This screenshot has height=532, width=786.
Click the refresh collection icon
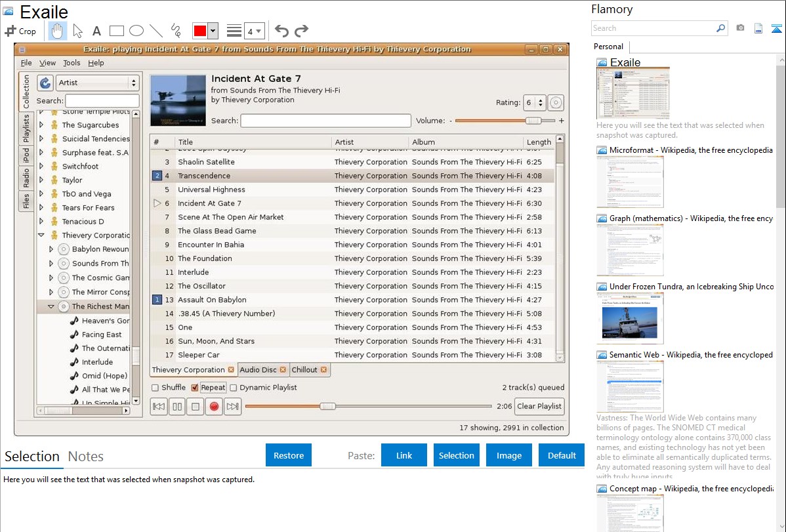tap(45, 83)
